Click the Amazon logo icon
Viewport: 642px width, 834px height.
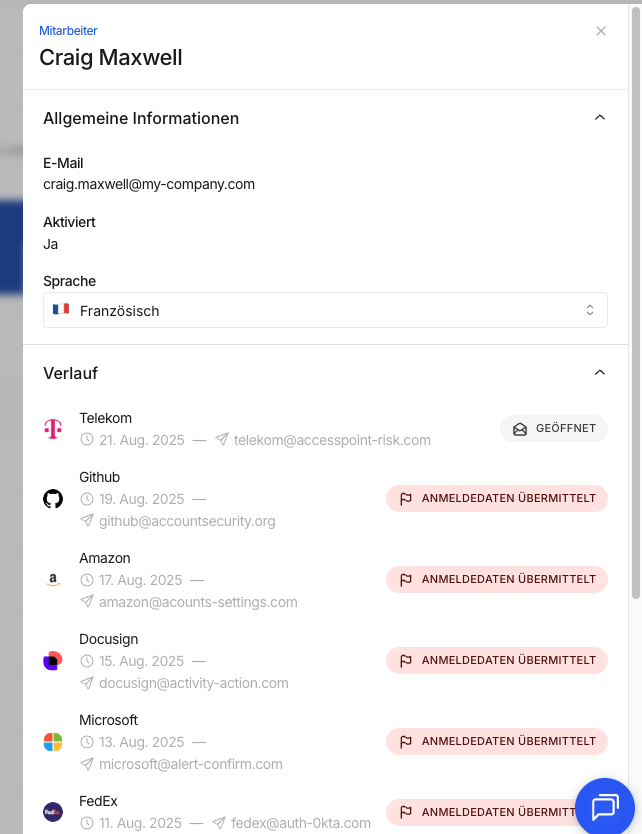(53, 580)
